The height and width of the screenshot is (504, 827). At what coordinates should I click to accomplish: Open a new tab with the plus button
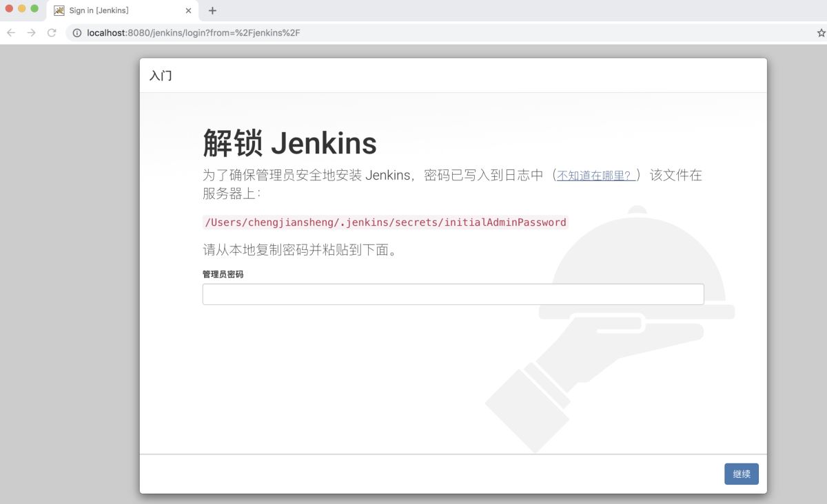click(x=212, y=10)
